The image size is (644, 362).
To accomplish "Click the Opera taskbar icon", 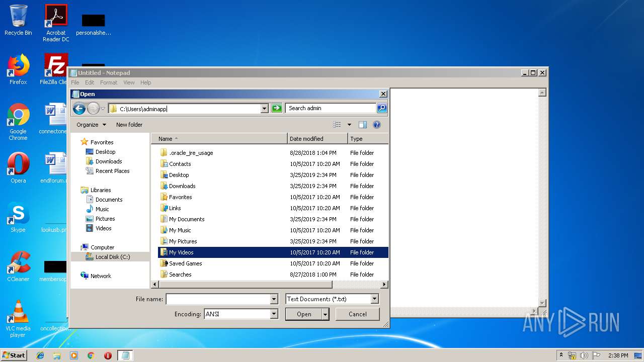I will point(108,355).
